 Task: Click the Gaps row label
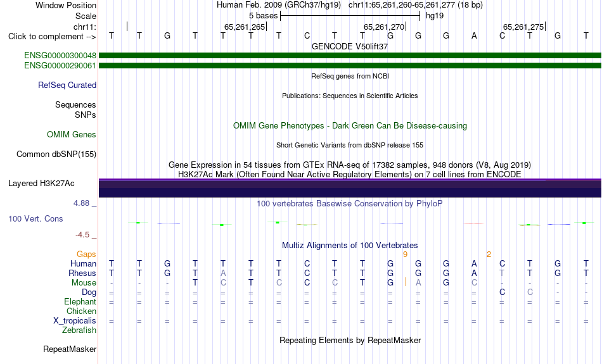86,254
